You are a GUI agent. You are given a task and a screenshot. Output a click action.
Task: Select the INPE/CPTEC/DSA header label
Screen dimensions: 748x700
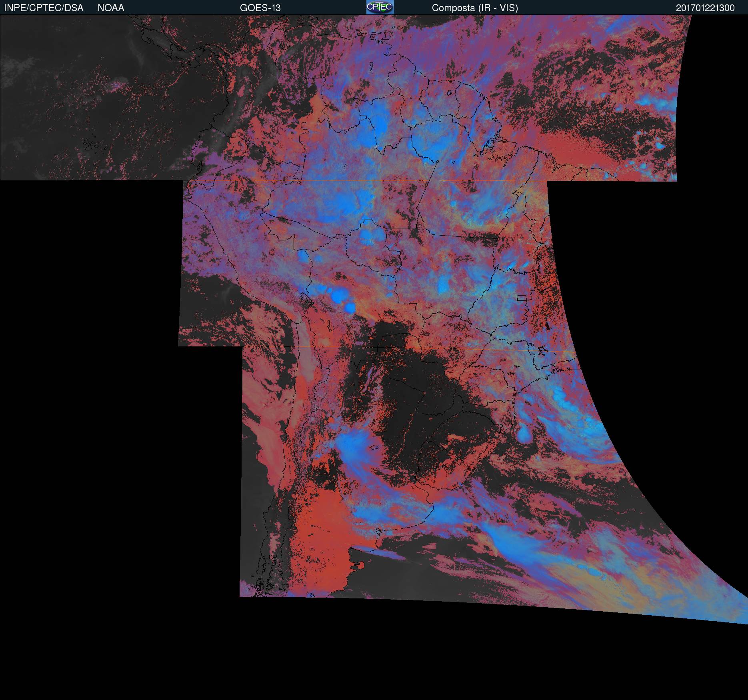pos(44,8)
